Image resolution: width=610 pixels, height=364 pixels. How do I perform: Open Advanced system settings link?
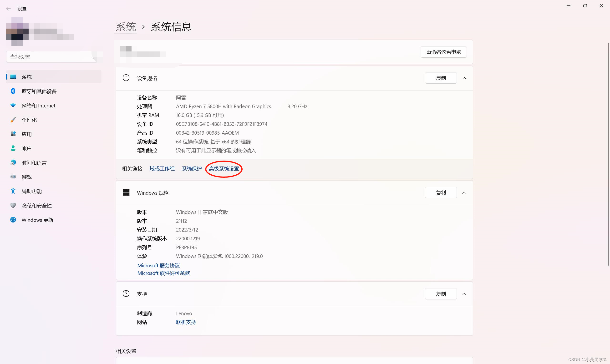point(224,168)
